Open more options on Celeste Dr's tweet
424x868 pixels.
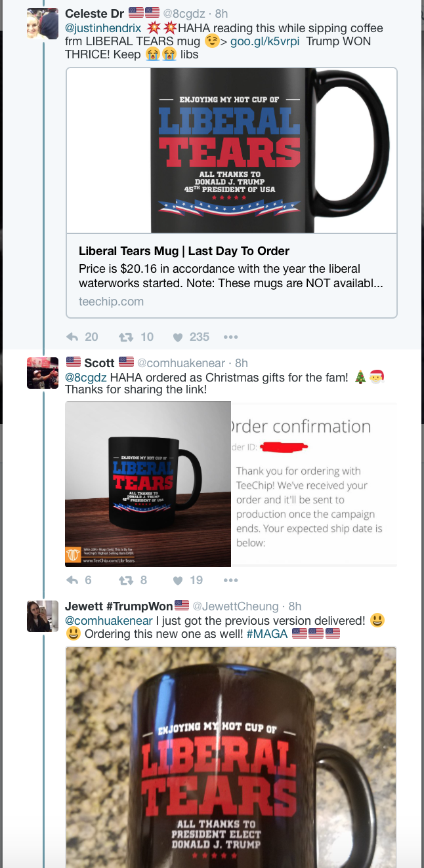[x=230, y=337]
